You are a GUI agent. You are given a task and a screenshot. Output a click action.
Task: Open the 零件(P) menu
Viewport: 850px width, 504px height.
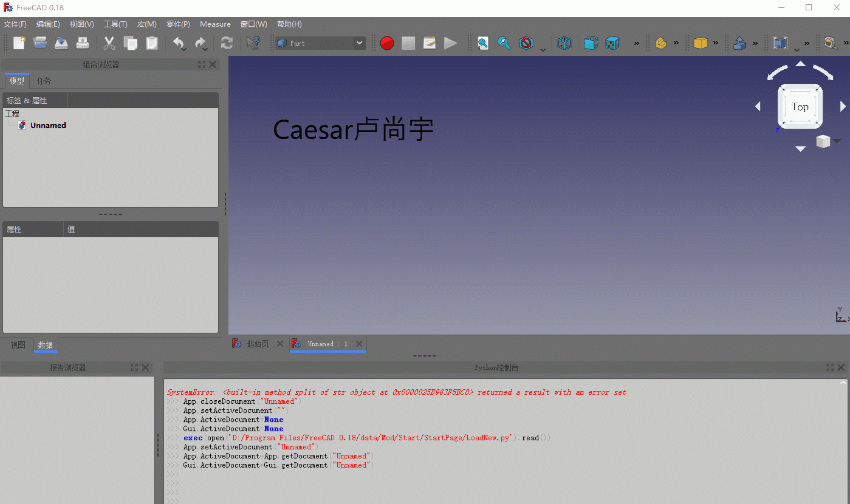tap(178, 24)
